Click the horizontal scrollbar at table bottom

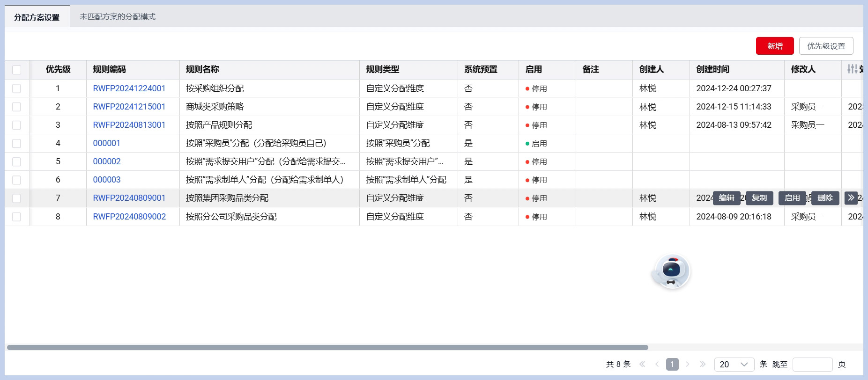pyautogui.click(x=327, y=348)
